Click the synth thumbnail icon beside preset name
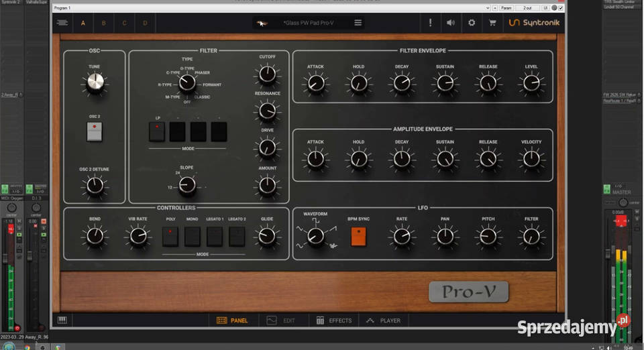Screen dimensions: 644x350 [262, 23]
